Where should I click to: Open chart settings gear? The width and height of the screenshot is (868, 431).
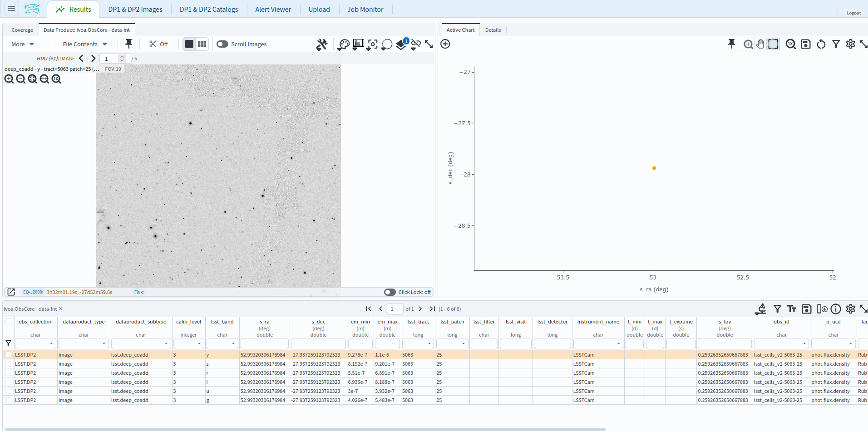(x=851, y=44)
